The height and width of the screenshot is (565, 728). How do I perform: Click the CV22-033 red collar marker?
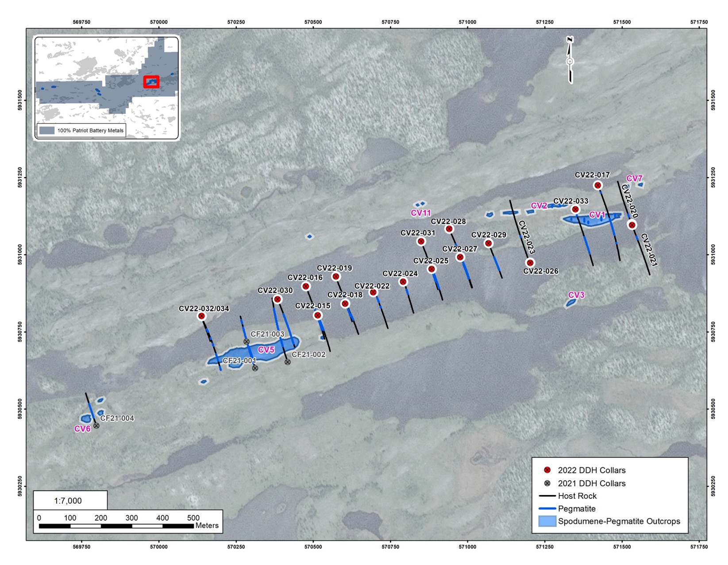tap(575, 209)
